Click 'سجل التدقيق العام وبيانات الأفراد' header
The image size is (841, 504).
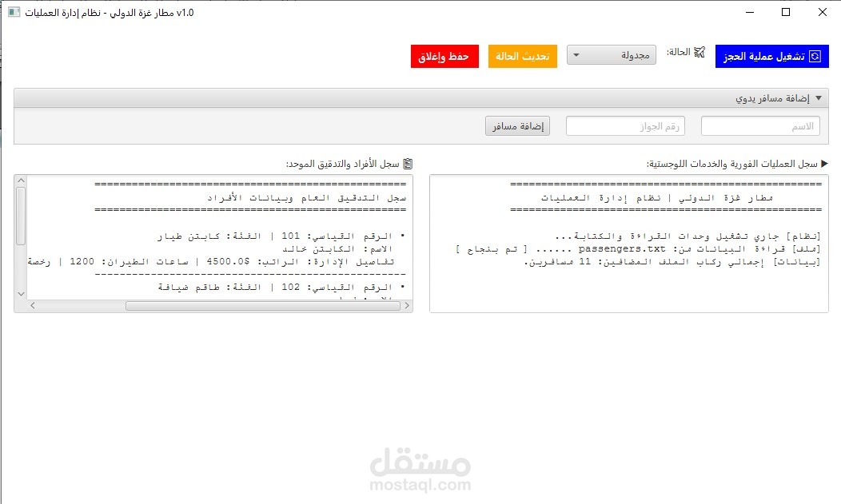coord(307,198)
